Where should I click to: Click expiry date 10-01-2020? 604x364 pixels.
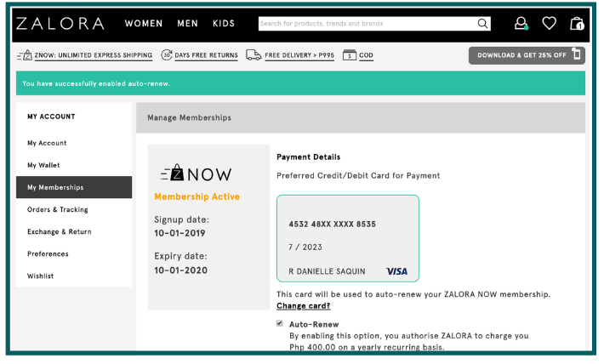click(x=180, y=270)
